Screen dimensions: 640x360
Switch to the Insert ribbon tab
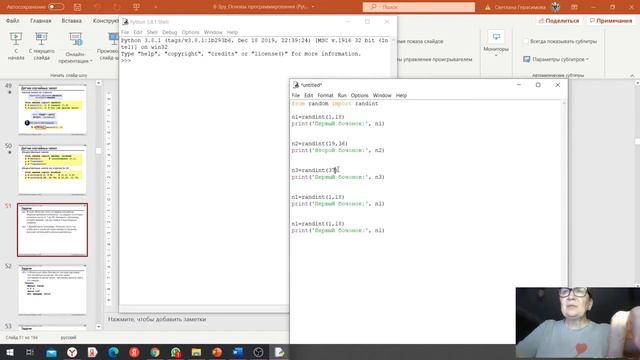coord(71,20)
